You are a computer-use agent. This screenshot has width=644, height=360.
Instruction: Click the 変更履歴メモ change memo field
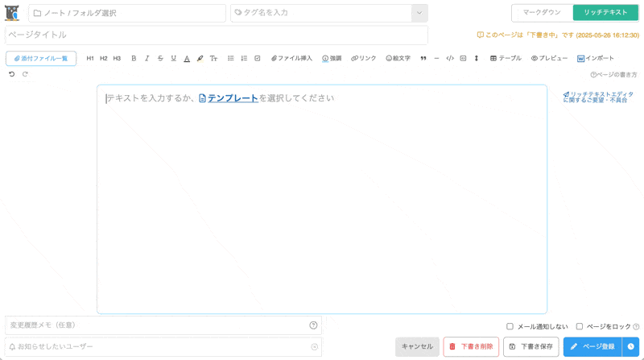click(x=163, y=325)
